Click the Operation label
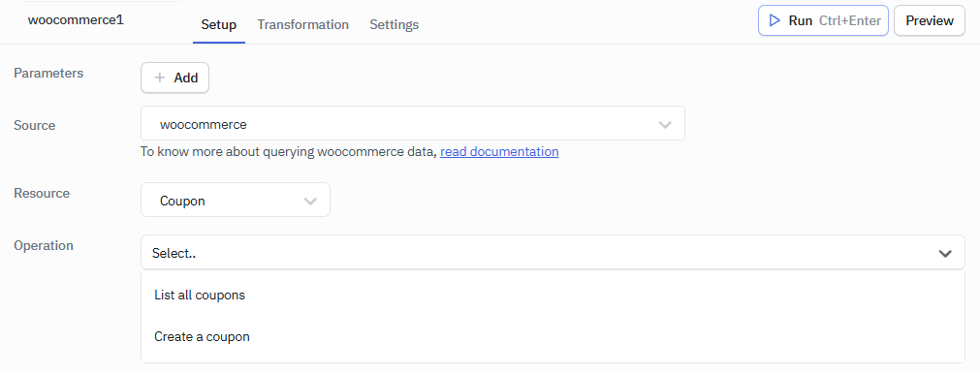The height and width of the screenshot is (374, 980). [x=44, y=245]
